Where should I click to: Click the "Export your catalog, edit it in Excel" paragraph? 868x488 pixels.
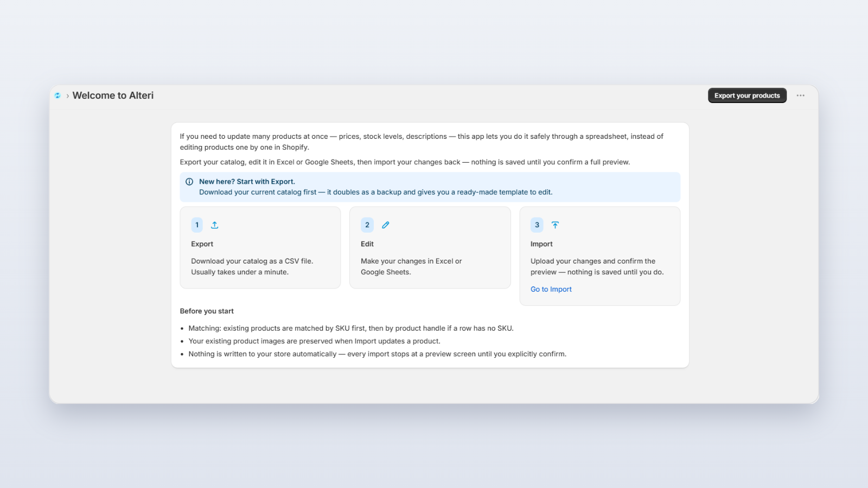405,162
